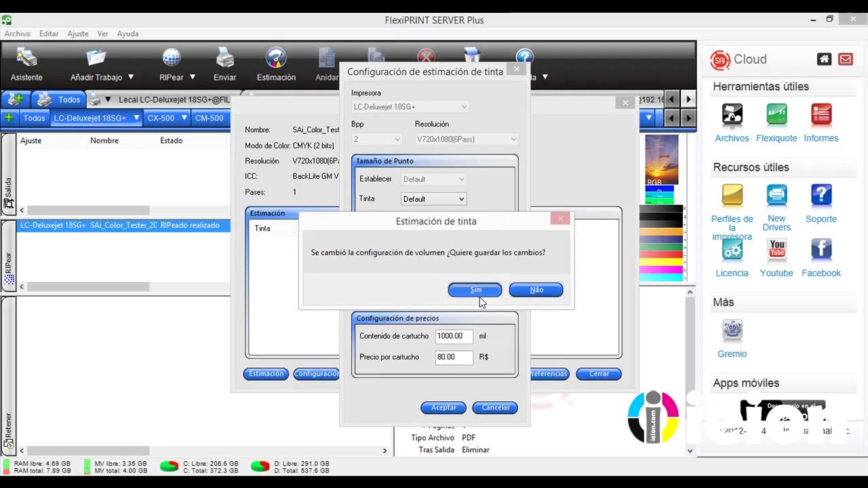The height and width of the screenshot is (488, 868).
Task: Open the Ayuda menu
Action: coord(127,33)
